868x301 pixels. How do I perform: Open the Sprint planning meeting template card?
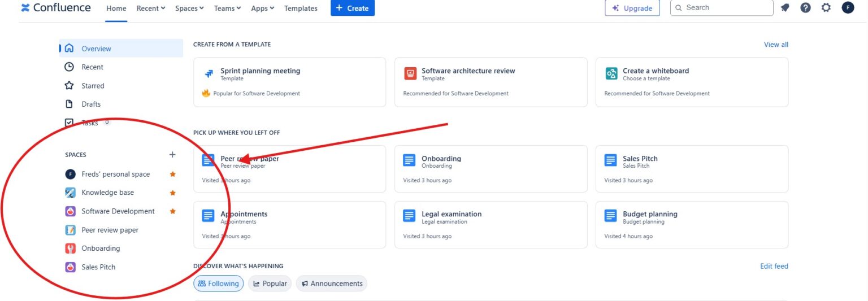(x=289, y=82)
